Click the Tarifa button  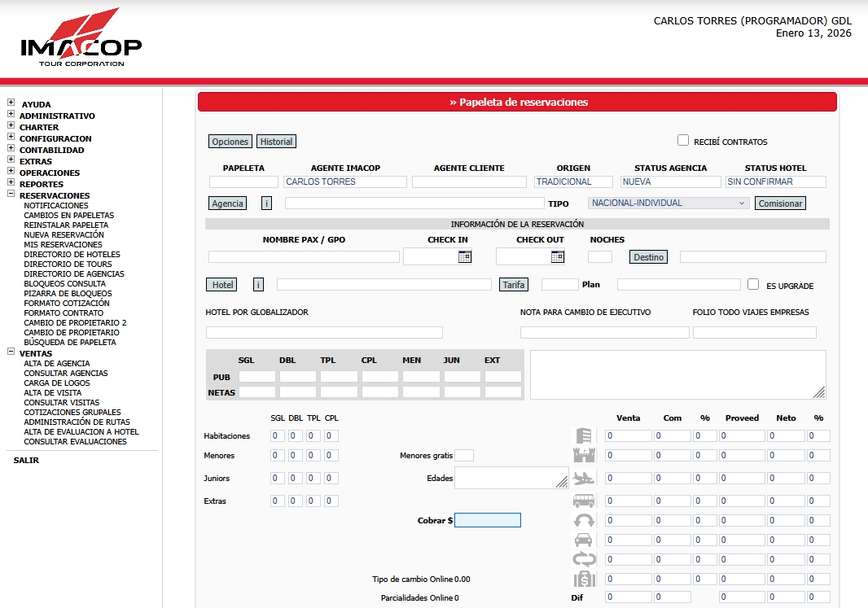click(513, 285)
